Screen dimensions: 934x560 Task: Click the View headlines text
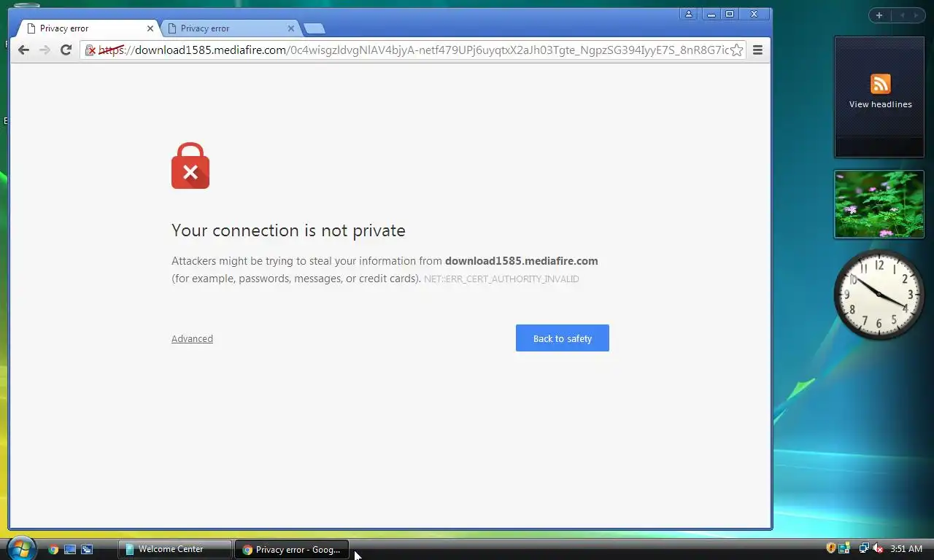[x=880, y=104]
